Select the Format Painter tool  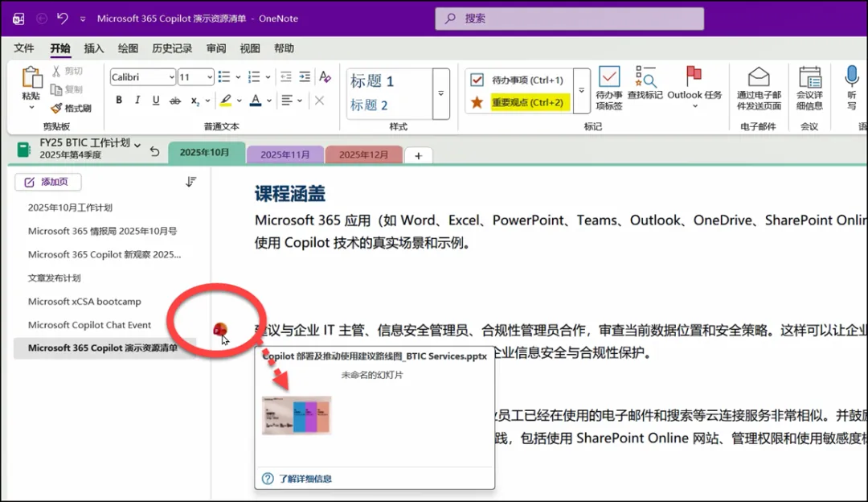tap(71, 108)
